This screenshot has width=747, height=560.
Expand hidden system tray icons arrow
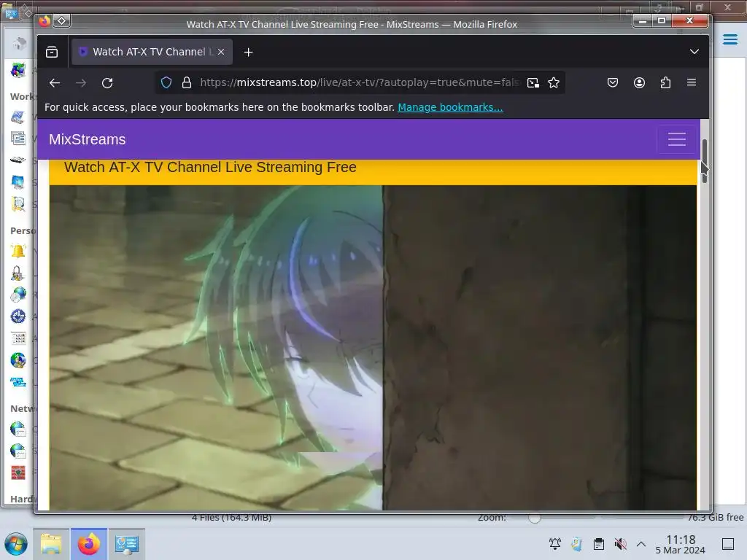(x=641, y=544)
